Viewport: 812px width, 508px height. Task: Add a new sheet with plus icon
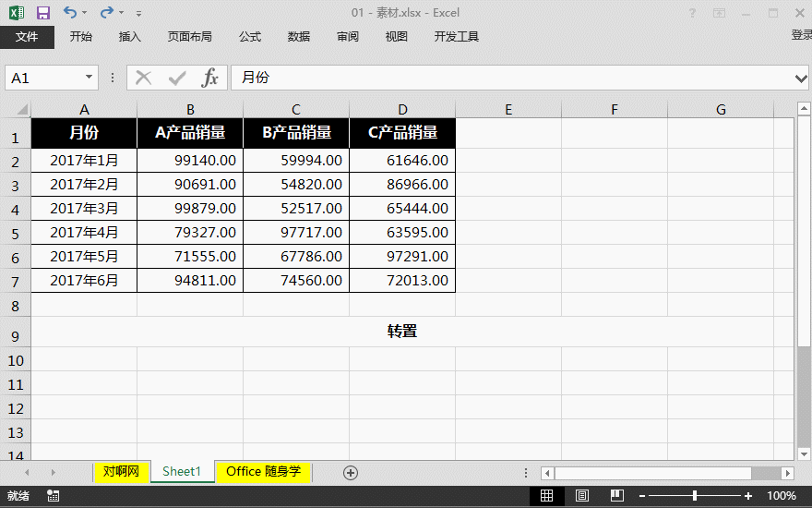[x=351, y=472]
